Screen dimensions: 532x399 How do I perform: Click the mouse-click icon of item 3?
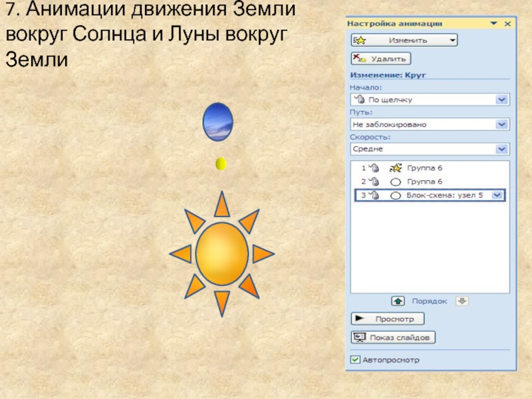374,195
